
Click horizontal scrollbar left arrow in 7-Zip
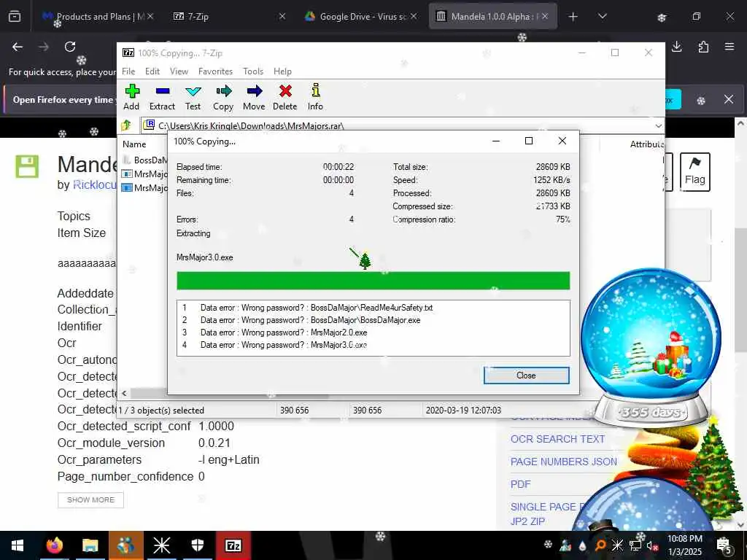point(124,393)
